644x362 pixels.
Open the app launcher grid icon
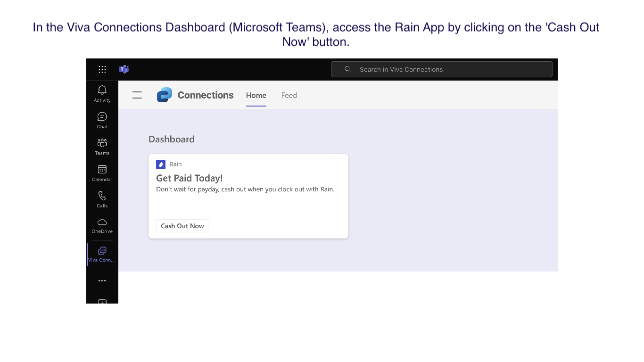coord(102,69)
